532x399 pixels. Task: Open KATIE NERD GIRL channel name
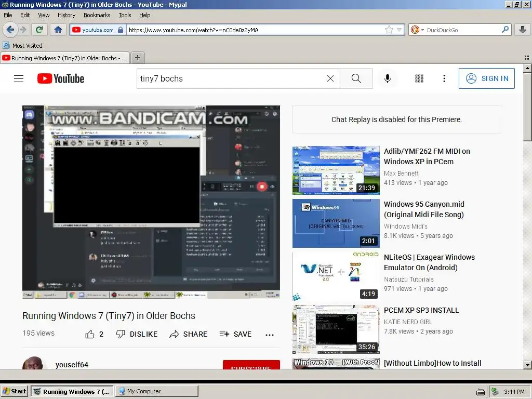point(408,322)
